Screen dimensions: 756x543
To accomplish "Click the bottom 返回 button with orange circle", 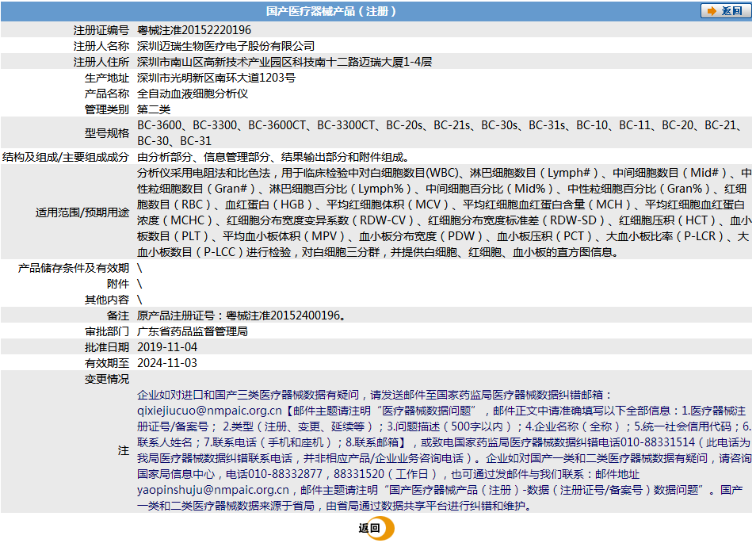I will click(x=376, y=528).
